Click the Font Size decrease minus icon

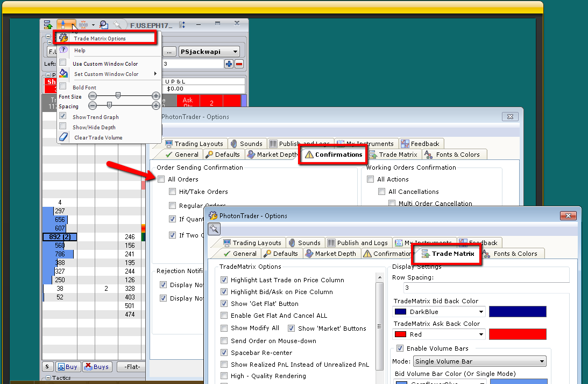93,96
